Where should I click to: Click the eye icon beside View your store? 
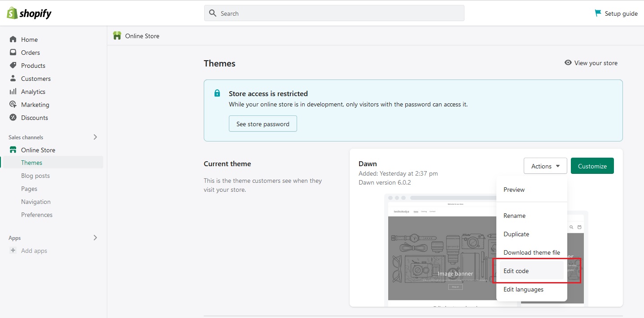point(568,63)
